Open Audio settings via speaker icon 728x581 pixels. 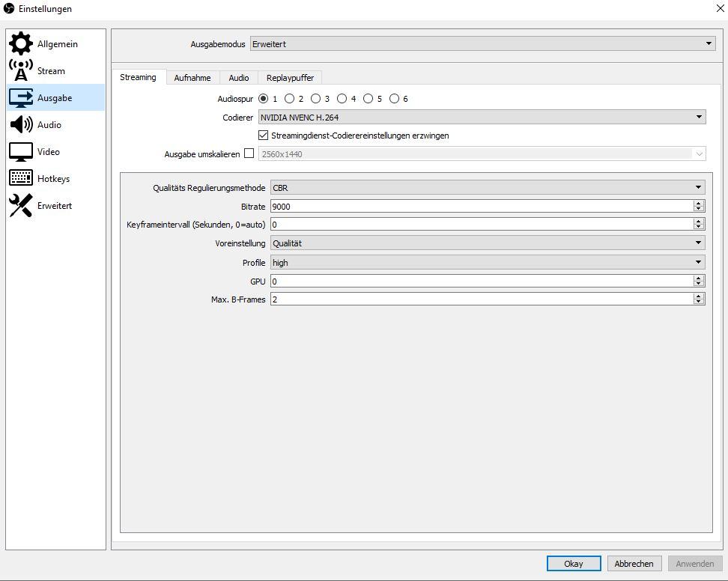[21, 124]
